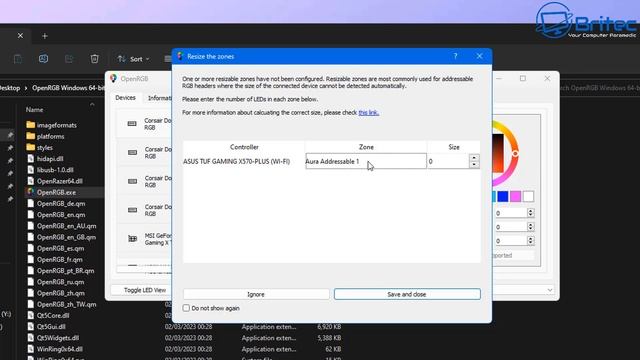Increase zone size with up arrow
Image resolution: width=640 pixels, height=360 pixels.
[x=474, y=158]
